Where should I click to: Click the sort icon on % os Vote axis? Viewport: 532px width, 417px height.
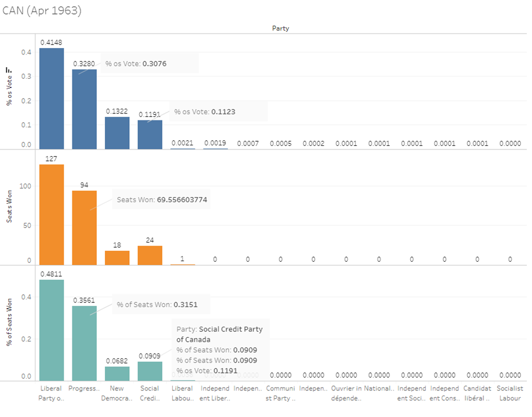pos(9,71)
